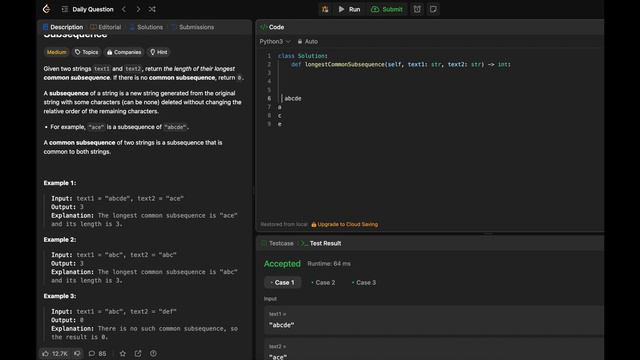Screen dimensions: 640x360
Task: Dislike the problem thumbs-down icon
Action: (77, 353)
